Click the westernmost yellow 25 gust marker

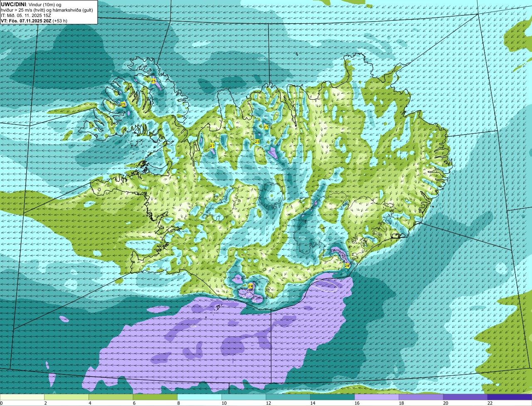point(123,104)
